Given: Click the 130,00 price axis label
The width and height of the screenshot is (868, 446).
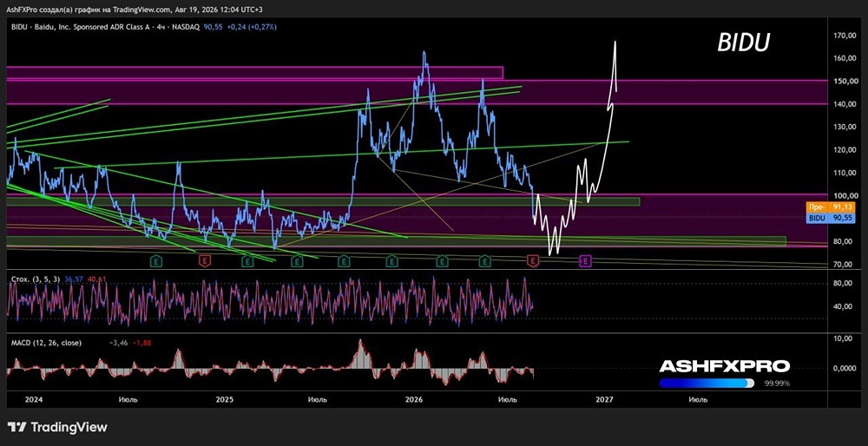Looking at the screenshot, I should tap(845, 128).
